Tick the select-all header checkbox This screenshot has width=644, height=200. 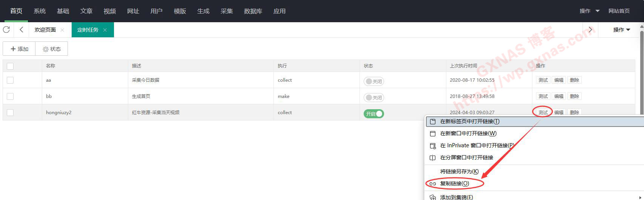tap(10, 66)
